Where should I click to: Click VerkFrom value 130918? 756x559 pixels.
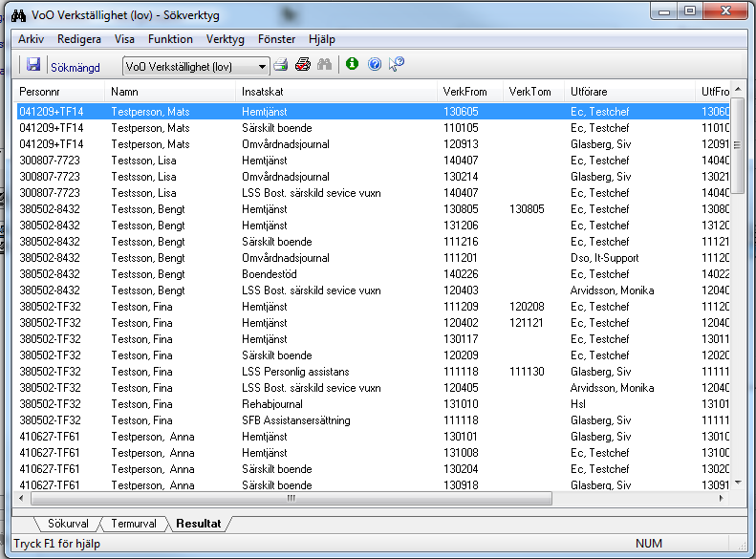[x=461, y=485]
